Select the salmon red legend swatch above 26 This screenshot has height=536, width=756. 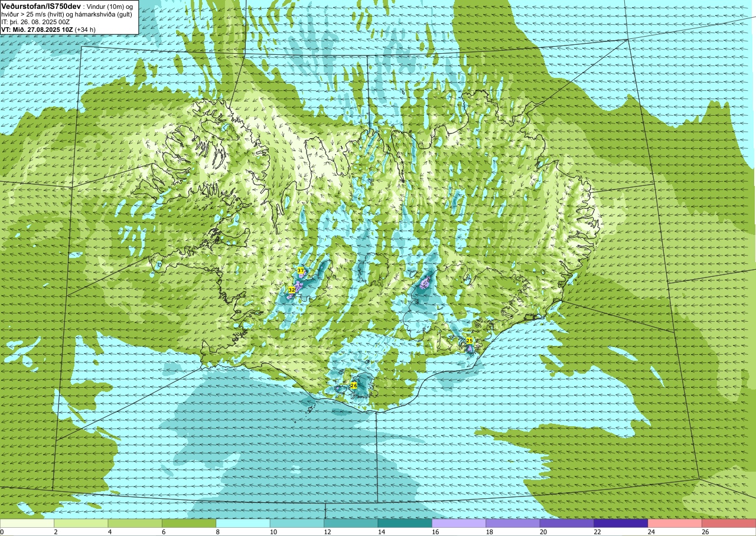[x=729, y=524]
